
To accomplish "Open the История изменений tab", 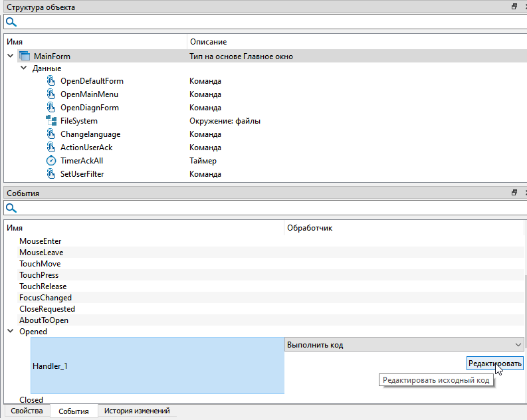I will click(137, 411).
